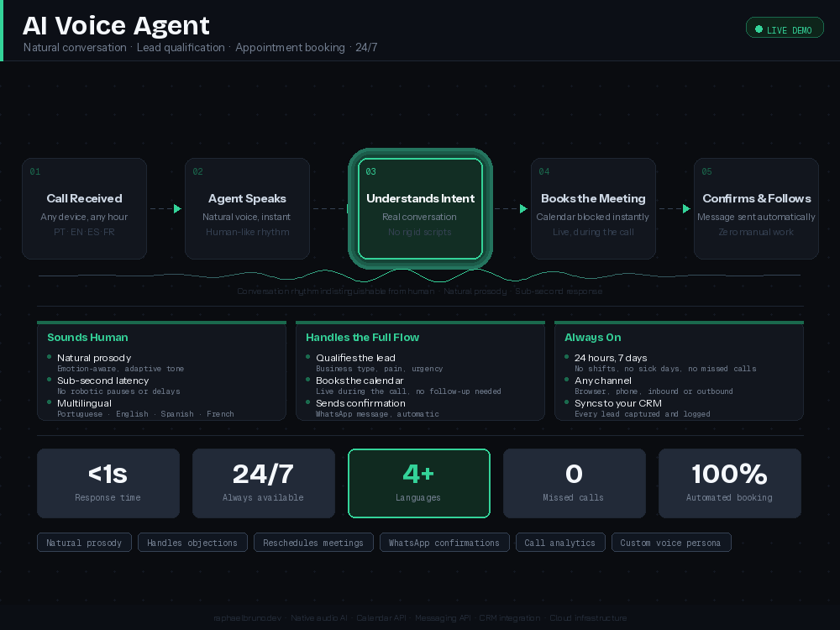The image size is (840, 630).
Task: Click the 'Conversation rhythm indistinguishable' waveform caption
Action: (x=420, y=291)
